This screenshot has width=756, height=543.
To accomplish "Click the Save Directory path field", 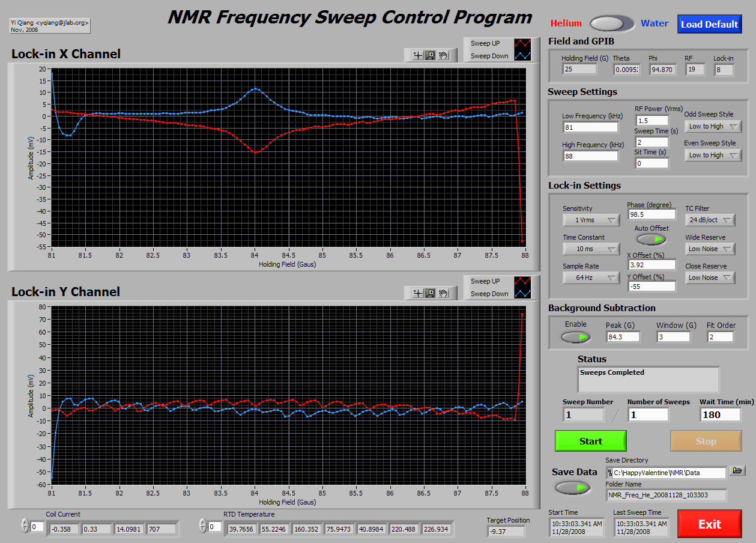I will coord(666,473).
